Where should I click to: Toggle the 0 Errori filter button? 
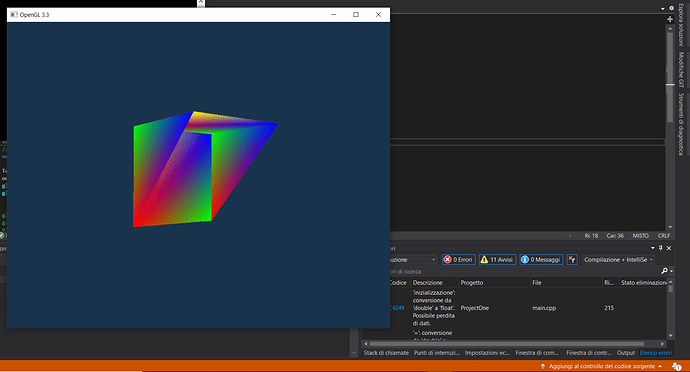pos(459,260)
